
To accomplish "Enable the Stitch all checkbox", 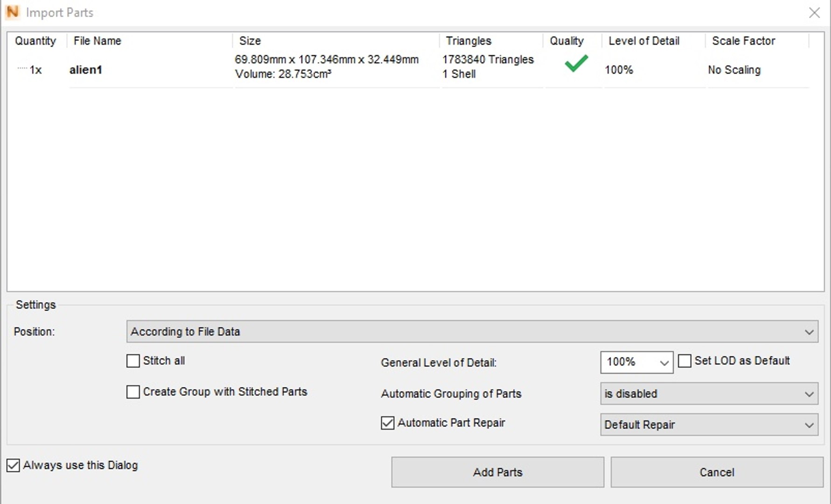I will pos(133,361).
